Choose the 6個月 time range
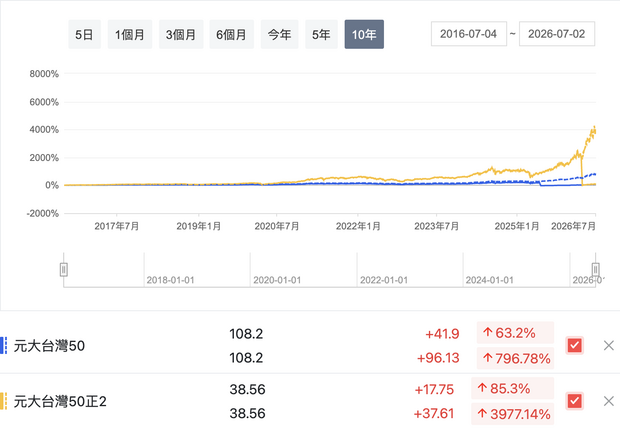 231,34
